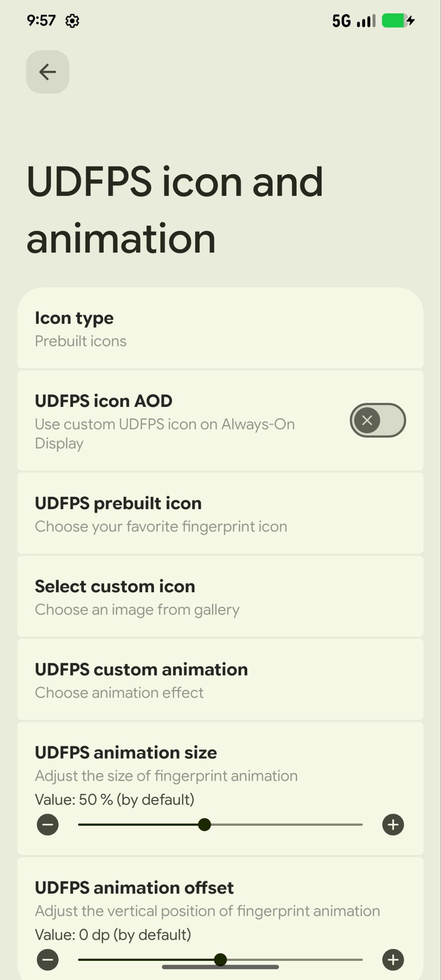The width and height of the screenshot is (441, 980).
Task: Open UDFPS custom animation effect list
Action: [x=220, y=680]
